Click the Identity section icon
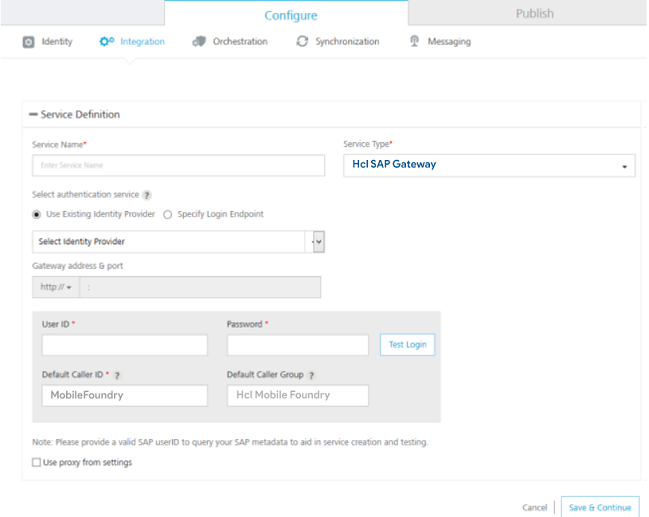This screenshot has width=649, height=517. coord(28,42)
